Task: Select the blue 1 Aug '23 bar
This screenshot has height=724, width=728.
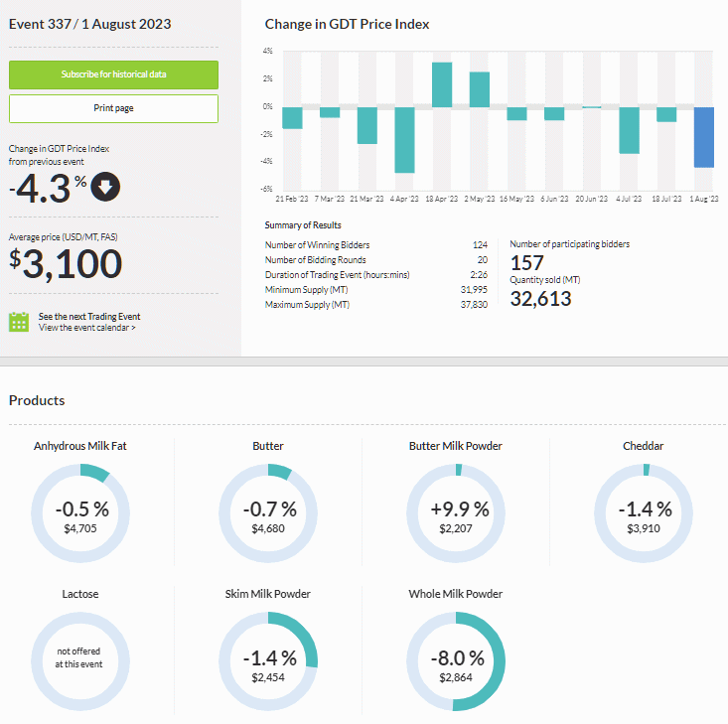Action: (704, 137)
